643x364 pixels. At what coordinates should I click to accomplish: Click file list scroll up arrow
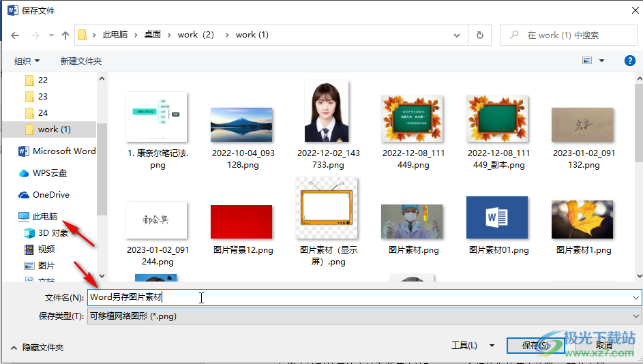639,78
